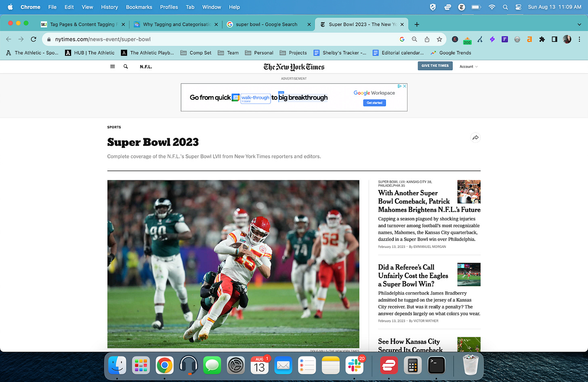Open the Google Trends bookmark
Viewport: 588px width, 382px height.
pyautogui.click(x=451, y=53)
